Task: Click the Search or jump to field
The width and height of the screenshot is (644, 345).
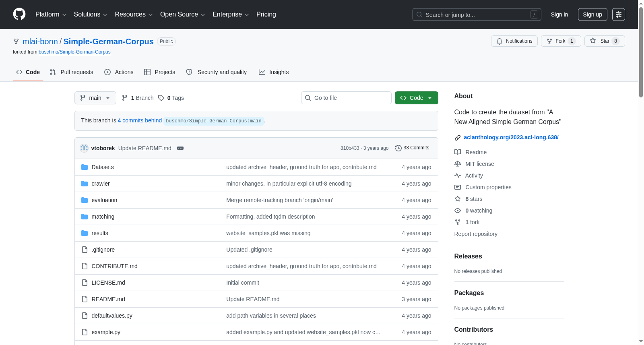Action: pos(477,14)
